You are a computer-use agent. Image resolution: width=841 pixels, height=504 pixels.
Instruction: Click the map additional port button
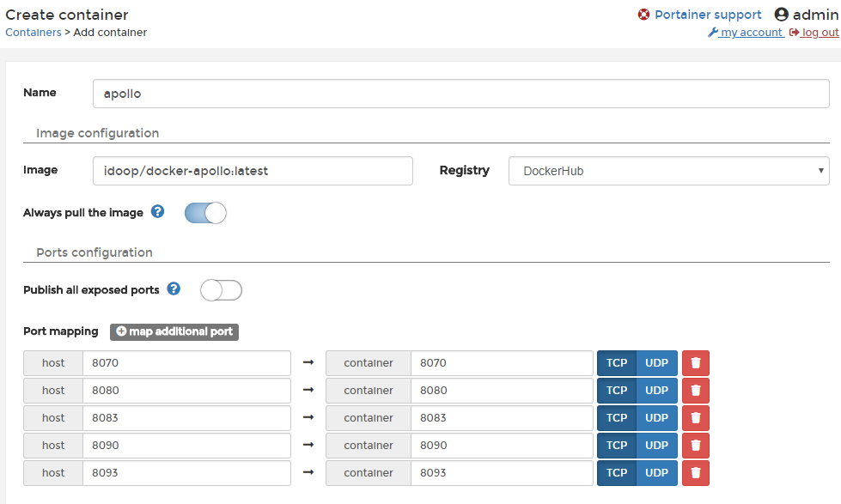(x=174, y=331)
